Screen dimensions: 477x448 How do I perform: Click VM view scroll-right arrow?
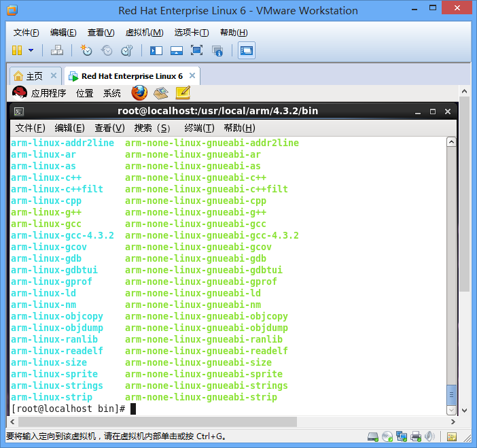click(453, 421)
